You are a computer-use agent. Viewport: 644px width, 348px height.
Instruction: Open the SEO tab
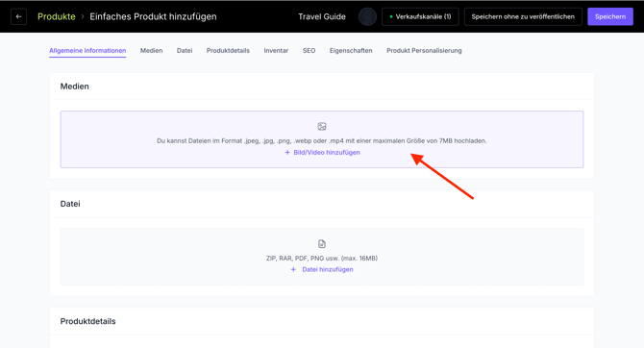pyautogui.click(x=309, y=51)
